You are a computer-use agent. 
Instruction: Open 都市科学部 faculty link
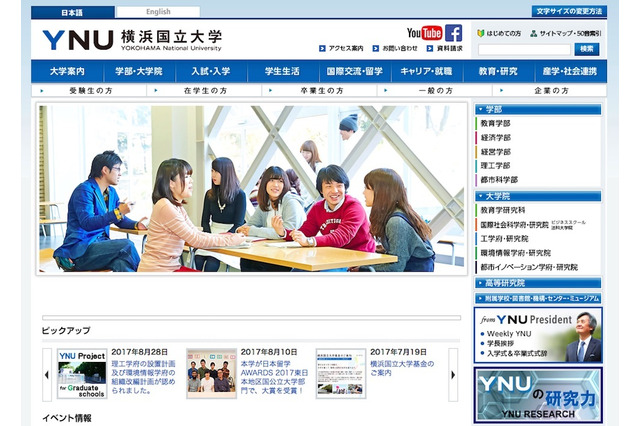(499, 180)
